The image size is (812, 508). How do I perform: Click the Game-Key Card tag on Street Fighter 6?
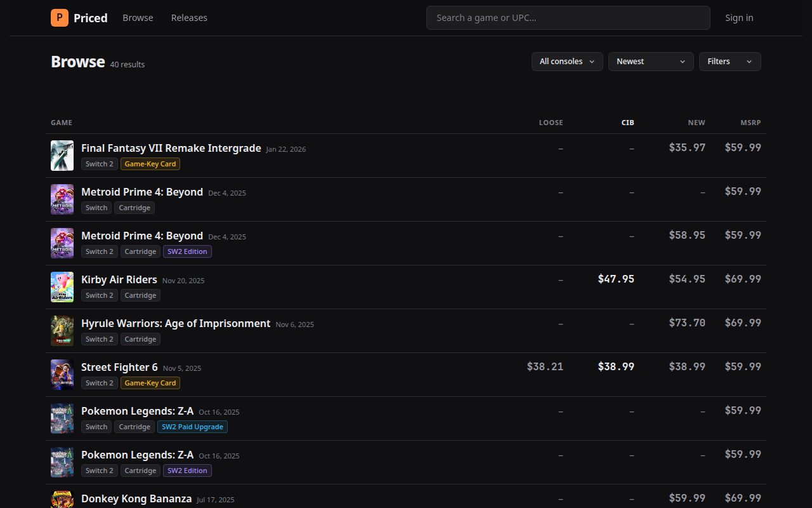tap(150, 383)
